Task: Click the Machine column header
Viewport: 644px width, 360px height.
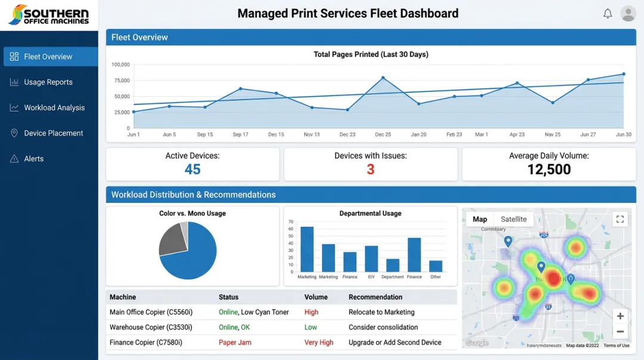Action: pyautogui.click(x=122, y=297)
